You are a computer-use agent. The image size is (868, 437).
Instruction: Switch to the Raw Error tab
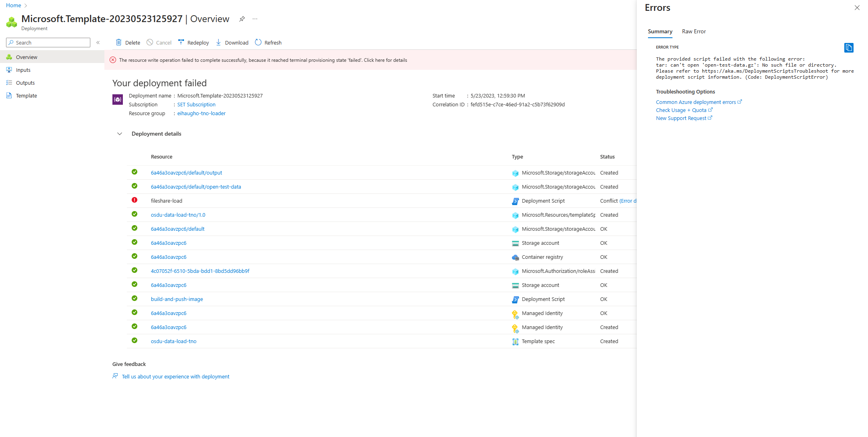pyautogui.click(x=693, y=31)
